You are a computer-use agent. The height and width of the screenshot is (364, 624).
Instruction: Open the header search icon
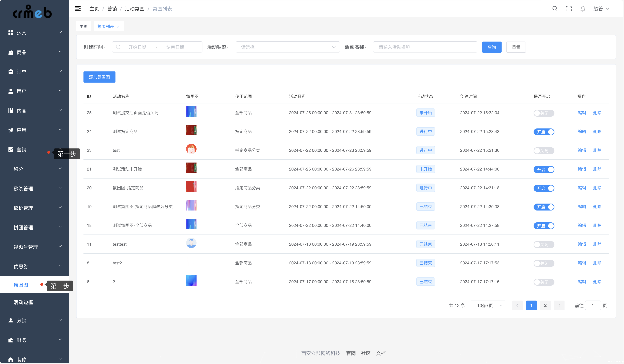555,9
